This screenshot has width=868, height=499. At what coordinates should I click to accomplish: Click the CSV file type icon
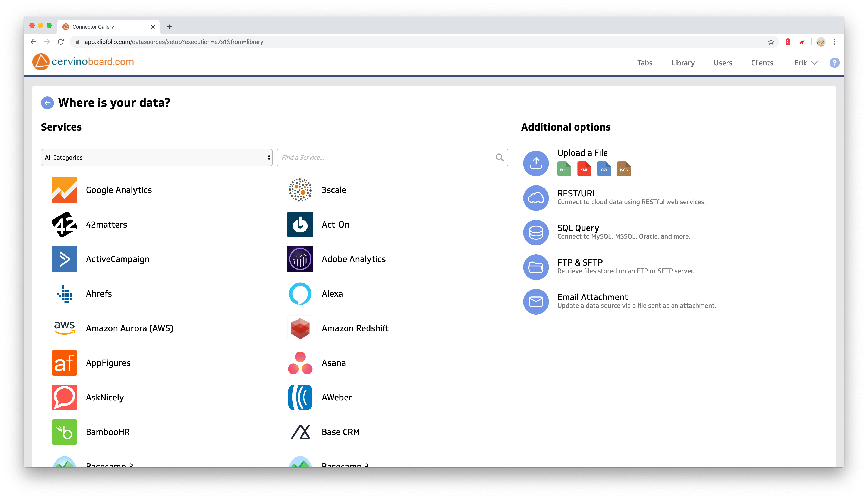click(x=604, y=169)
